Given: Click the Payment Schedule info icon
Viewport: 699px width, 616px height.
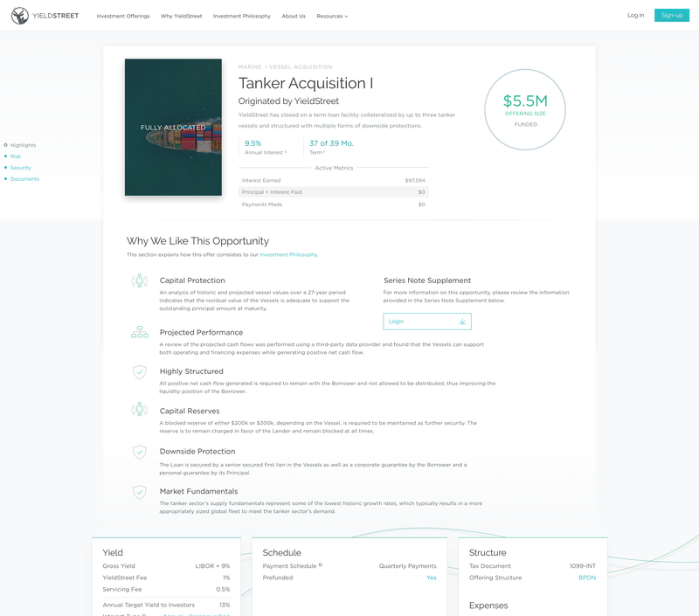Looking at the screenshot, I should click(321, 564).
